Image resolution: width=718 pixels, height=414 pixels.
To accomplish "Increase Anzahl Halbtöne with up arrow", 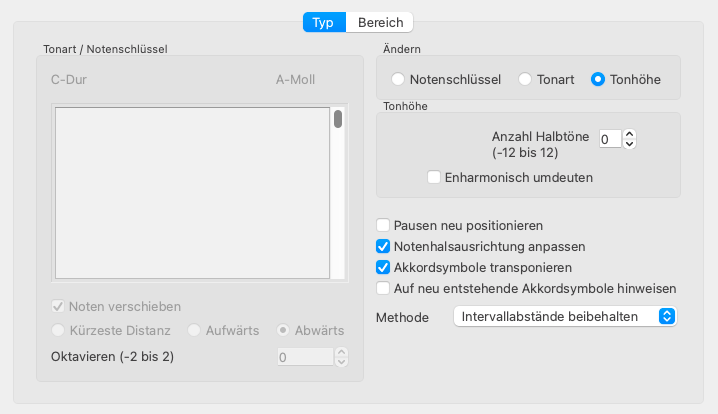I will 630,133.
